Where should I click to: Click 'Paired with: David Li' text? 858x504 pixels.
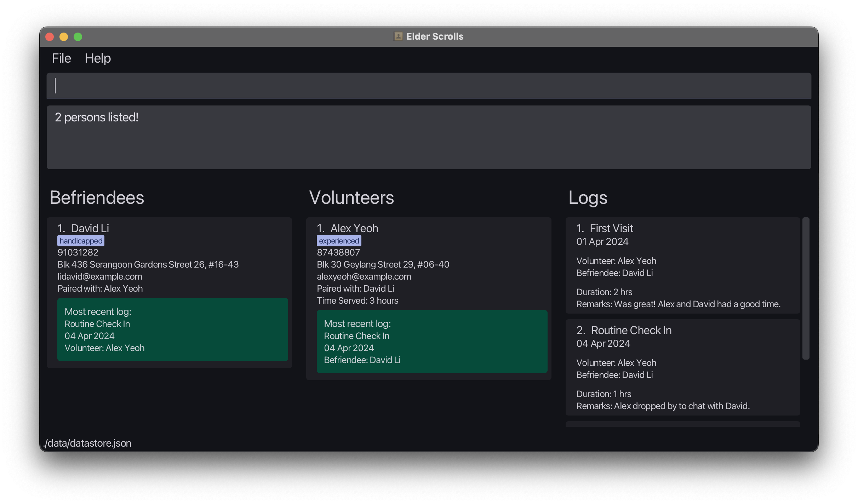pyautogui.click(x=355, y=288)
